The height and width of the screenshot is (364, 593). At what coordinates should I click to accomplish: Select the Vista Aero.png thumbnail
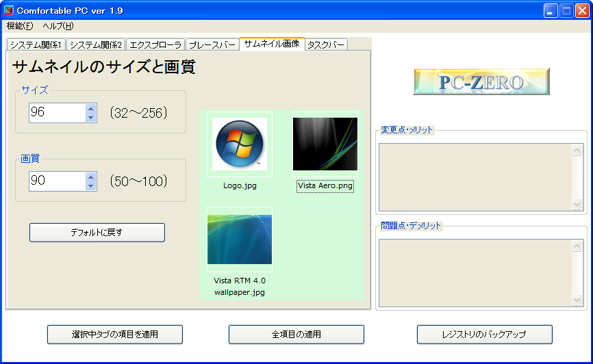point(325,144)
